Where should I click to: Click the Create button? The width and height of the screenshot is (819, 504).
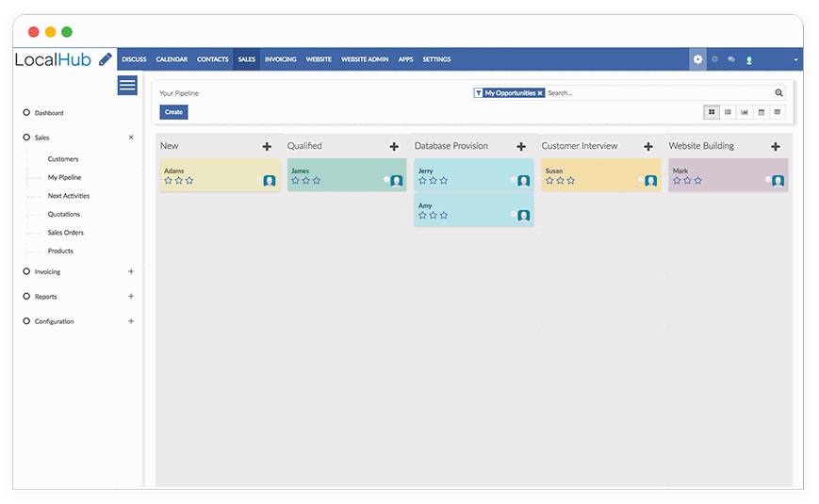173,112
